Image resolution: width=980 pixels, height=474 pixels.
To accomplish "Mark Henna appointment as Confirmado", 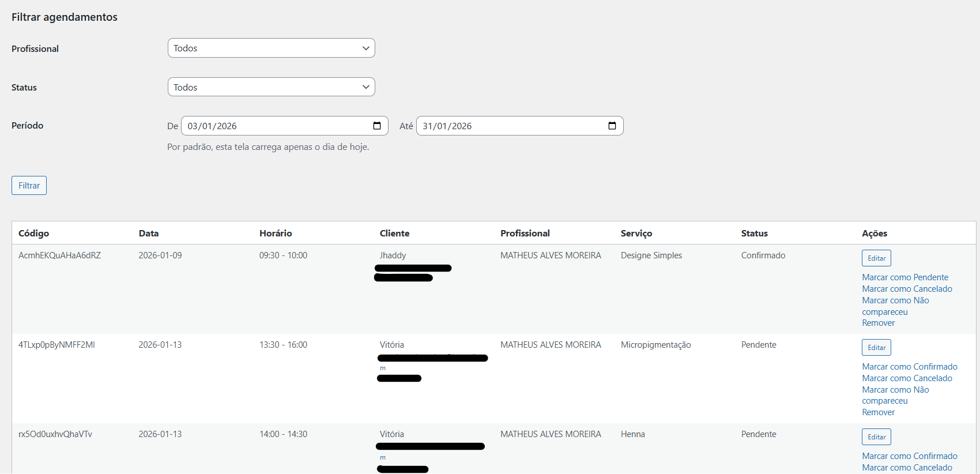I will click(x=909, y=456).
